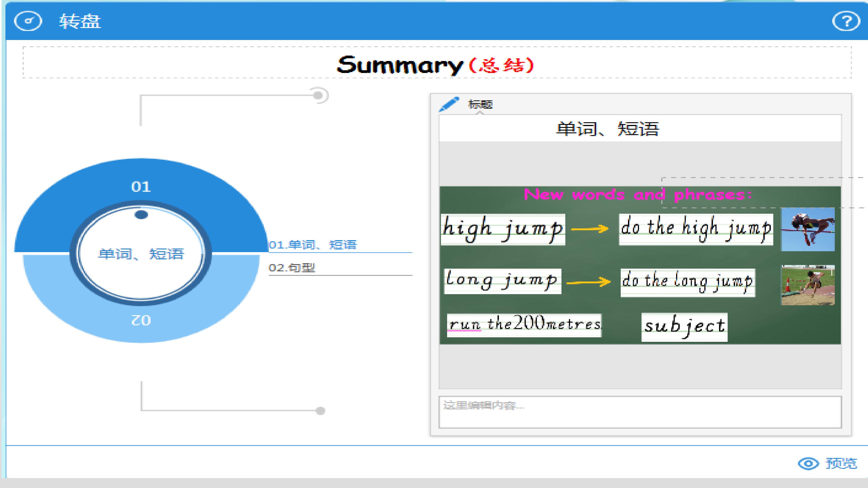Click the long jump athlete photo
Screen dimensions: 868x488
point(808,285)
